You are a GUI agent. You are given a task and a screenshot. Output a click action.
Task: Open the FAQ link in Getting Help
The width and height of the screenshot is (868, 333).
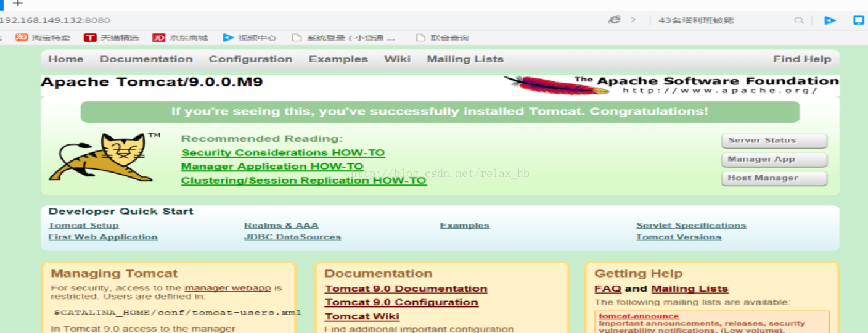click(x=607, y=289)
